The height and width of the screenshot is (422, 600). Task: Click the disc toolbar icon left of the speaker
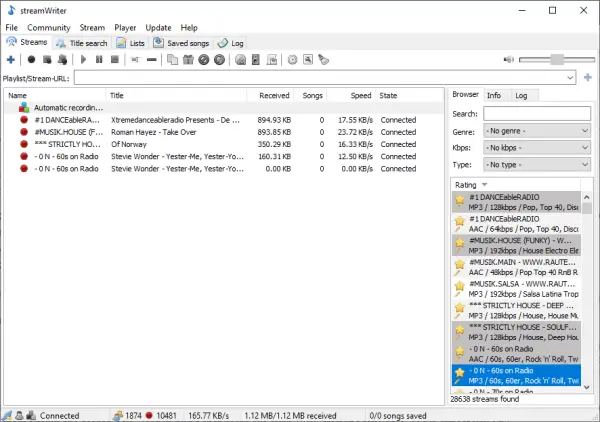(x=240, y=60)
